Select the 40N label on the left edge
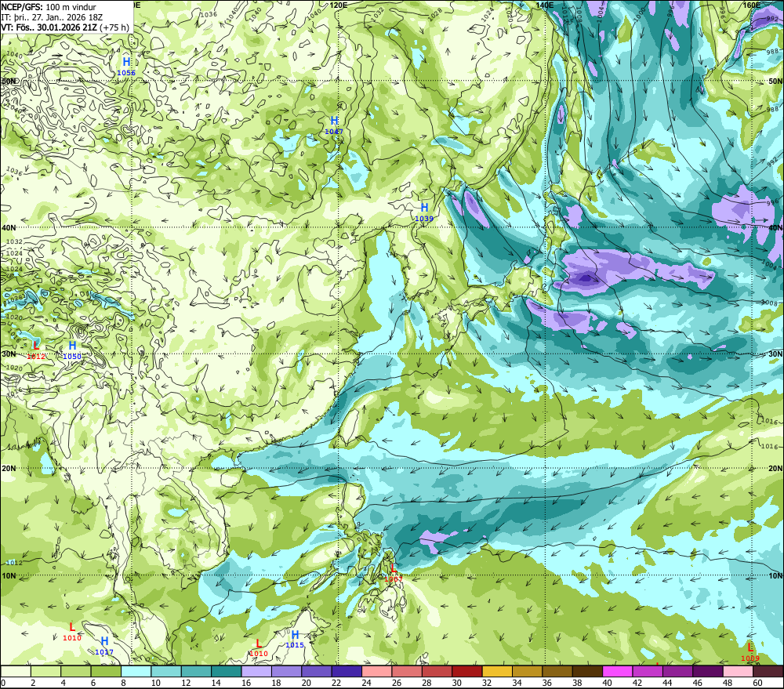Viewport: 784px width, 689px height. click(x=9, y=227)
